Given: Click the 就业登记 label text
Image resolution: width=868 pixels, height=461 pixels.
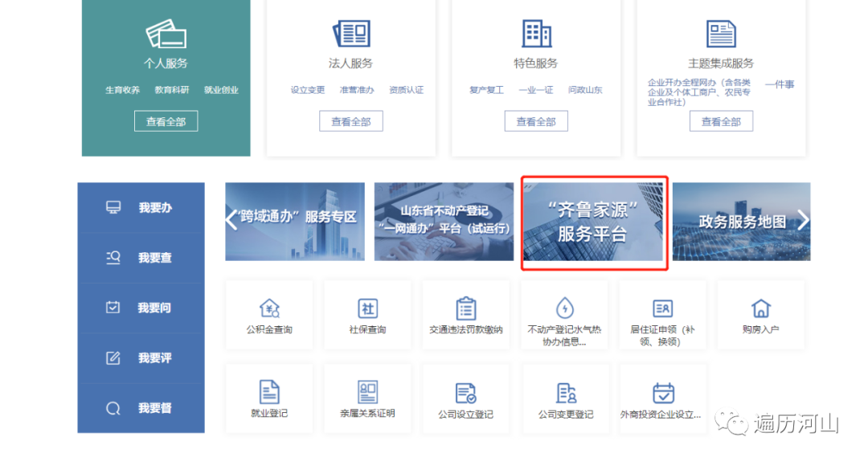Looking at the screenshot, I should [x=269, y=414].
